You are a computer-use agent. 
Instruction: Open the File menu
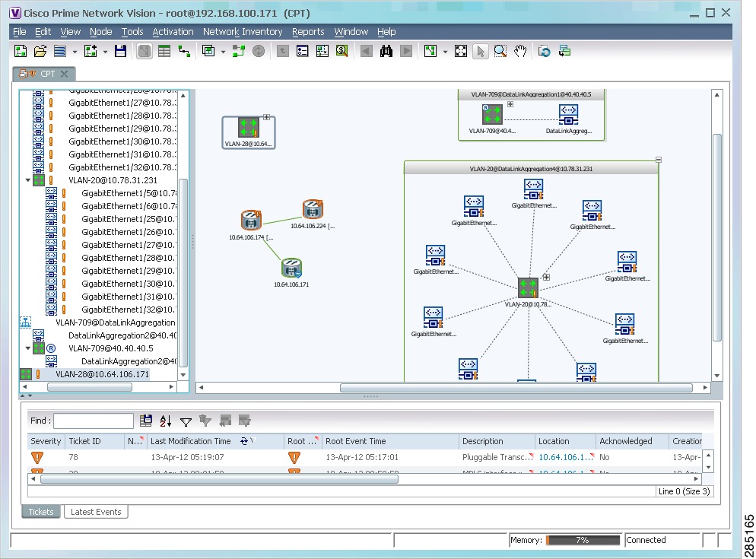[x=20, y=32]
